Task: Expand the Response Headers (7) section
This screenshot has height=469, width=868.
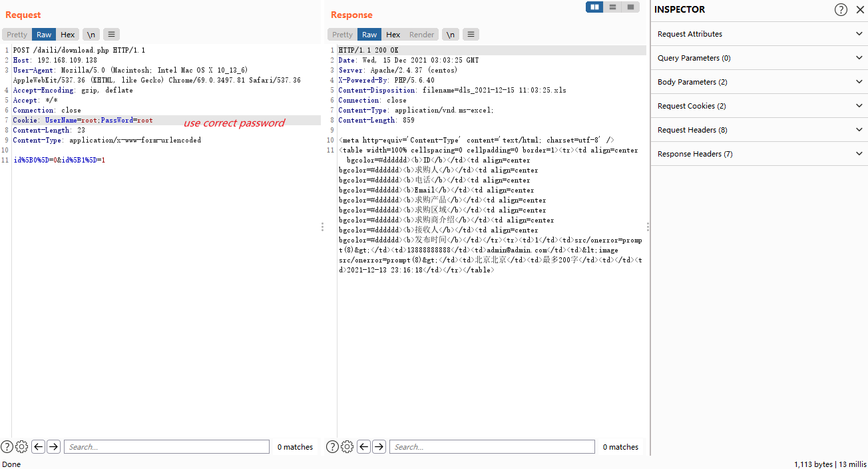Action: [x=759, y=154]
